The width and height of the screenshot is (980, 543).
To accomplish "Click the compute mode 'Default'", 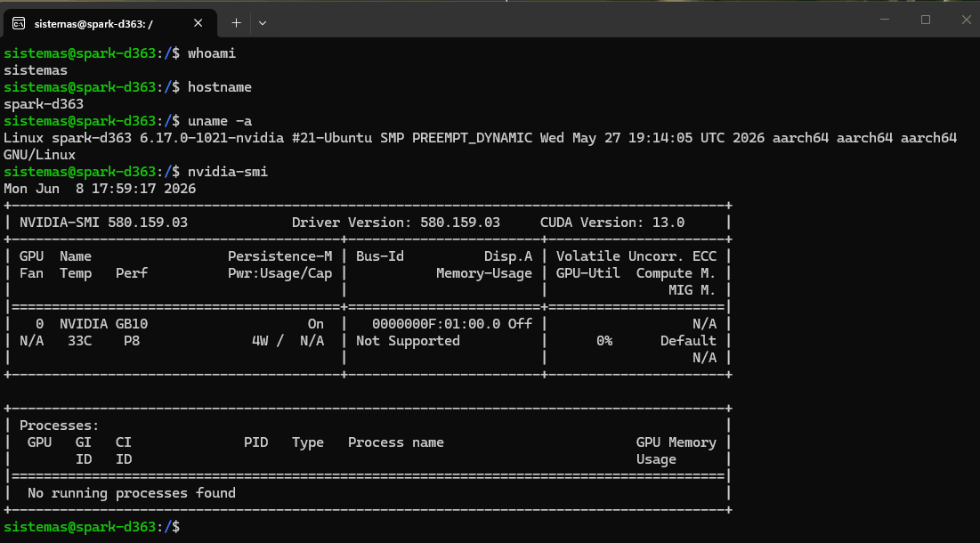I will [x=688, y=341].
